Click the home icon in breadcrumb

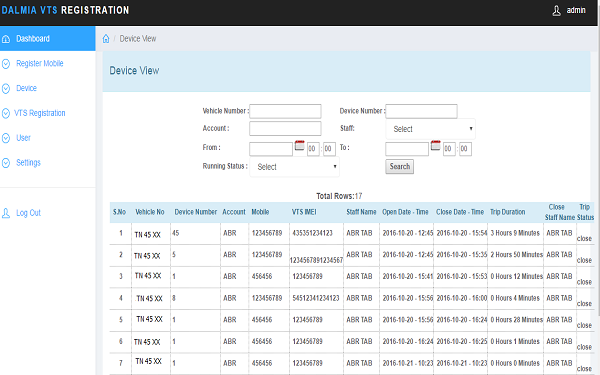coord(106,39)
